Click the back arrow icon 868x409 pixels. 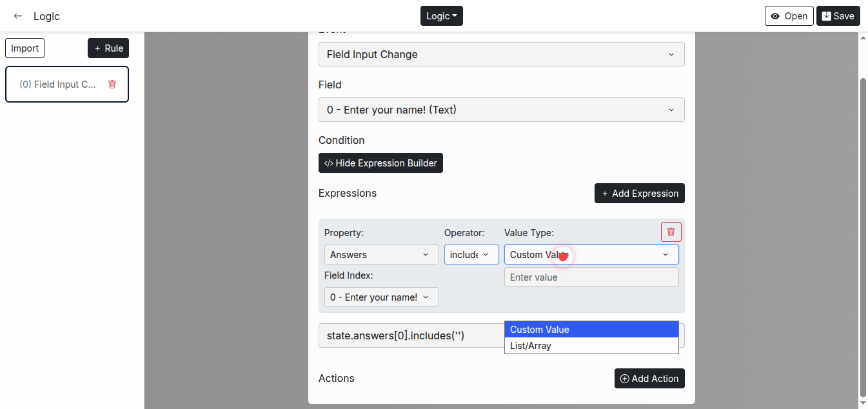tap(18, 16)
